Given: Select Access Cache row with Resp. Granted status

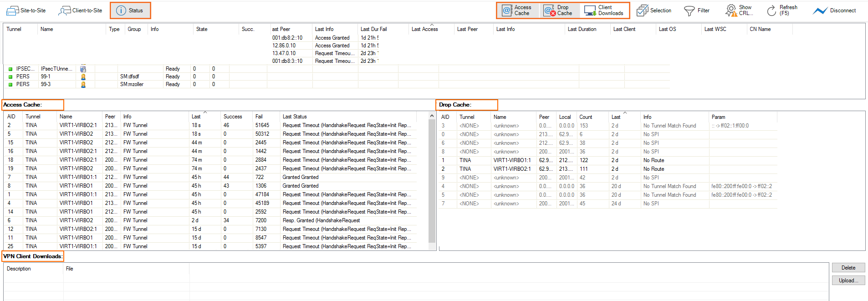Looking at the screenshot, I should tap(210, 220).
